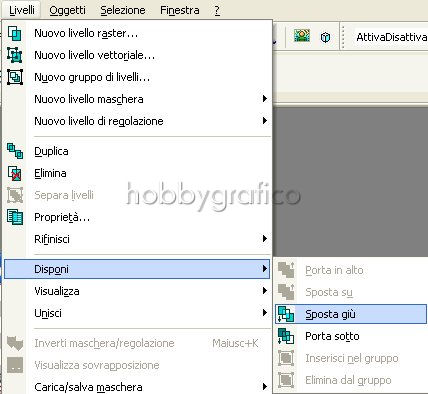Click Elimina dal gruppo in submenu
This screenshot has height=394, width=428.
coord(351,380)
